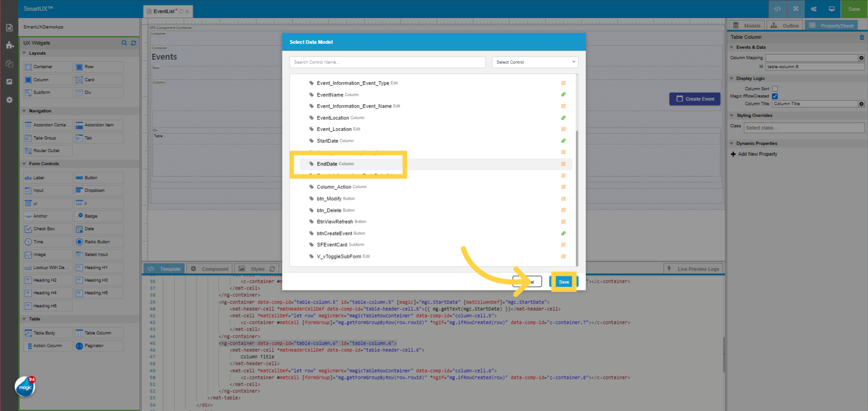This screenshot has width=868, height=411.
Task: Click the share arrow icon in left sidebar
Action: [x=9, y=82]
